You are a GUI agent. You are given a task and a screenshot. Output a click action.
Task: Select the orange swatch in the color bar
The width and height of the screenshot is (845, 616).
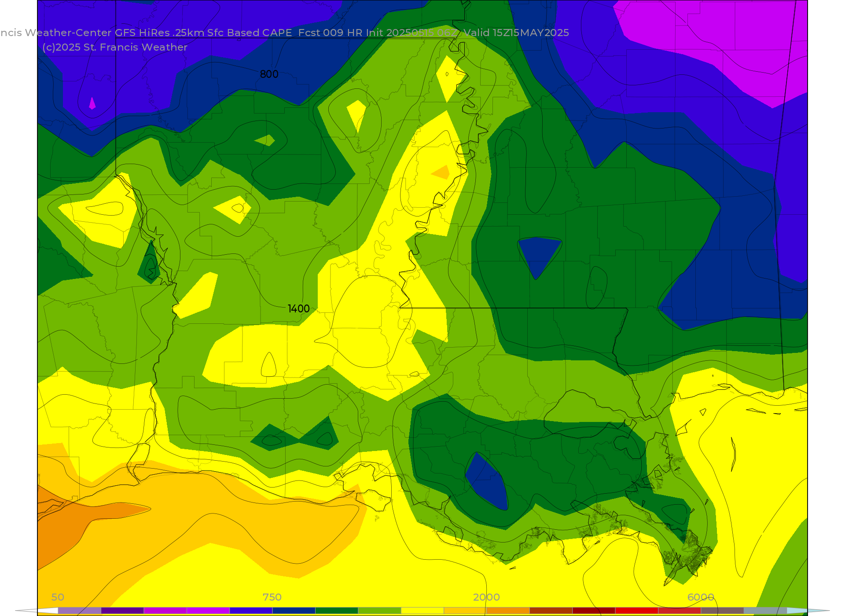click(508, 611)
